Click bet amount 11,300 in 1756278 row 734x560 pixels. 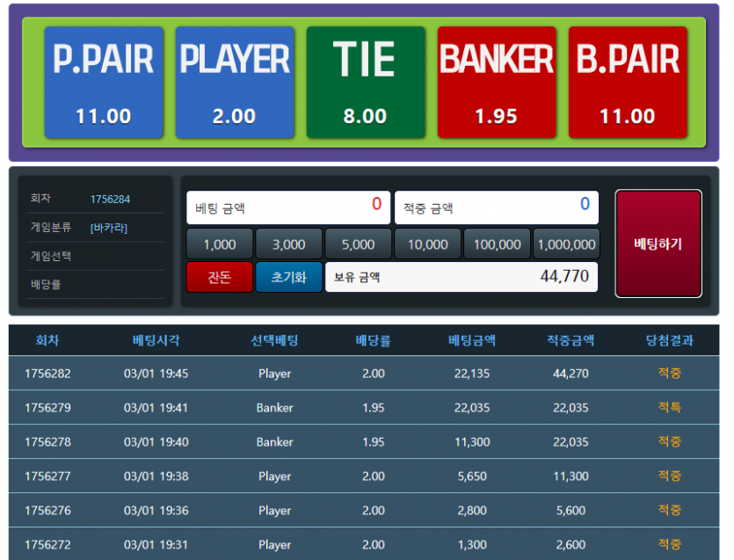coord(472,442)
